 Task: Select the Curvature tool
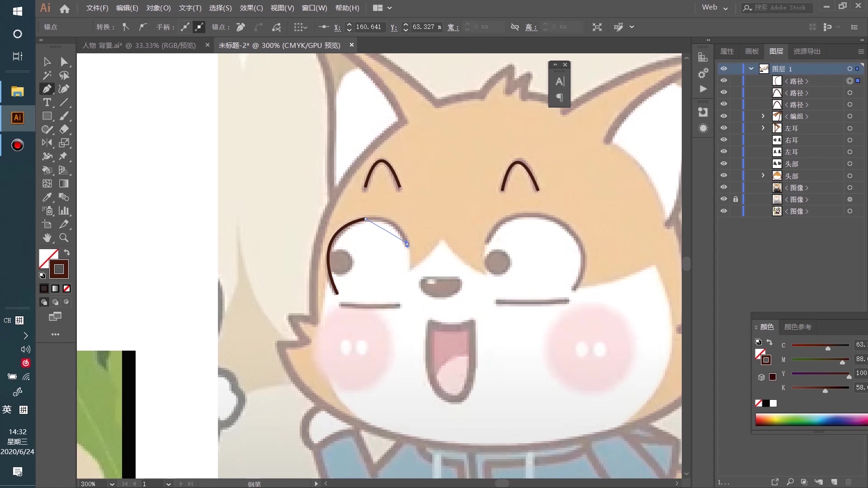click(x=64, y=89)
